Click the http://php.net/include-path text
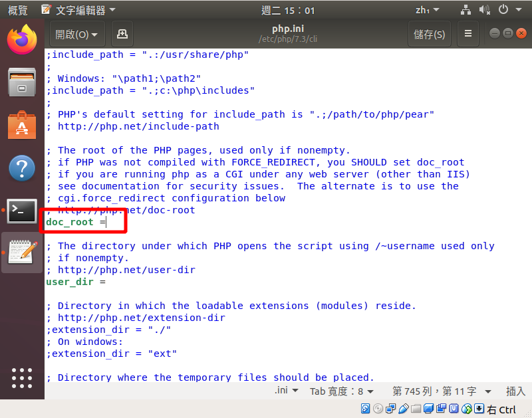This screenshot has height=418, width=532. point(138,126)
